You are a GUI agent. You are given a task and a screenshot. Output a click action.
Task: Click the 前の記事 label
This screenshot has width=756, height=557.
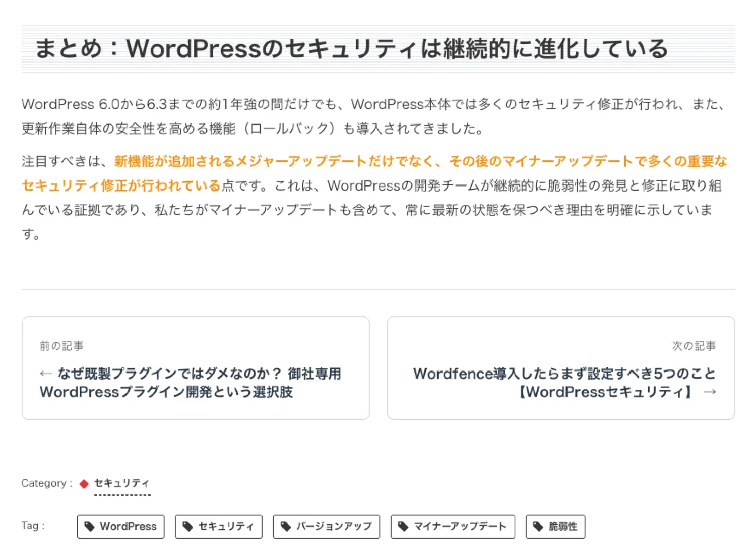61,346
